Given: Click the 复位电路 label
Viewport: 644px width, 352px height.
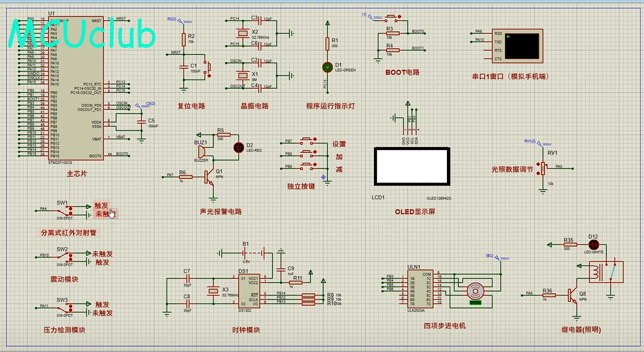Looking at the screenshot, I should (192, 106).
